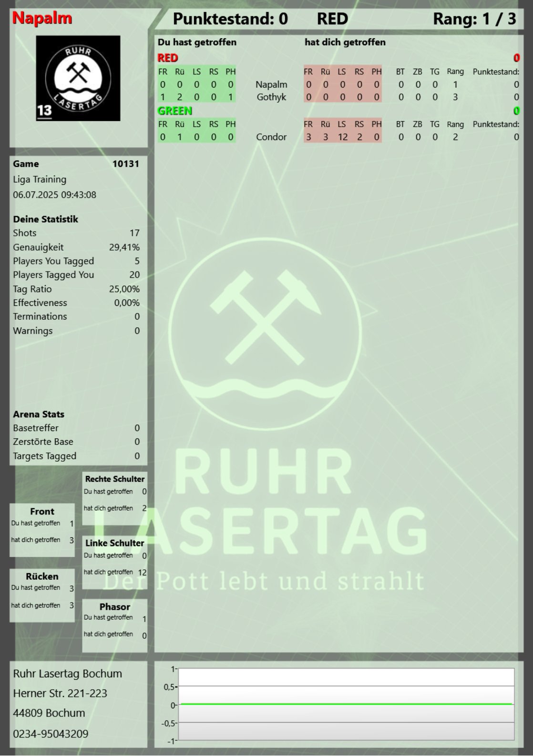The image size is (533, 756).
Task: Click the Genauigkeit value 29,41%
Action: tap(124, 247)
